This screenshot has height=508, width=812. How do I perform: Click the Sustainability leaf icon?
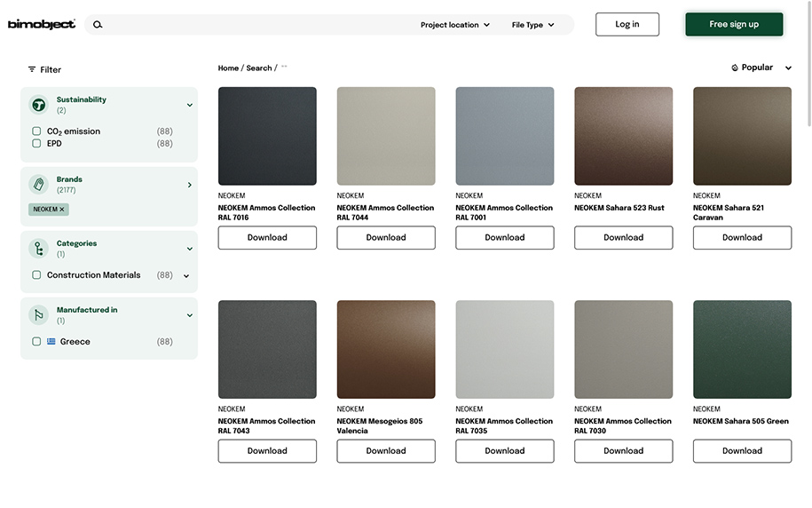[x=38, y=105]
